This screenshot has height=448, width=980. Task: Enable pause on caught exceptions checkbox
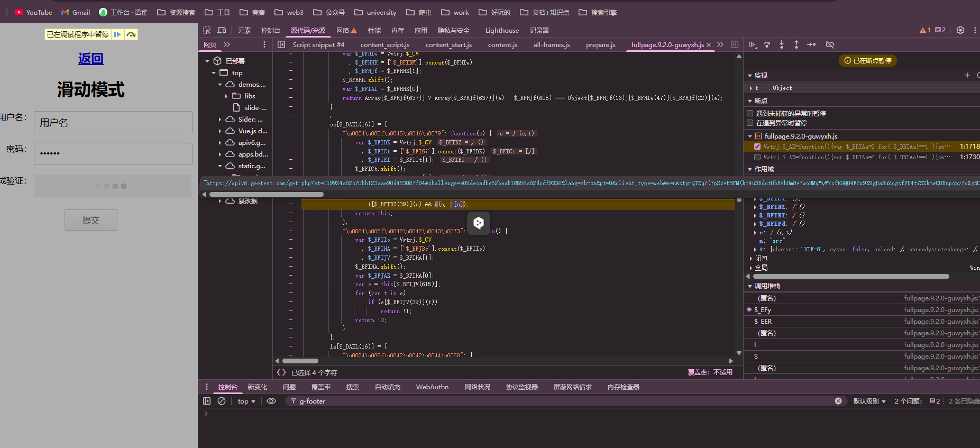pos(750,123)
